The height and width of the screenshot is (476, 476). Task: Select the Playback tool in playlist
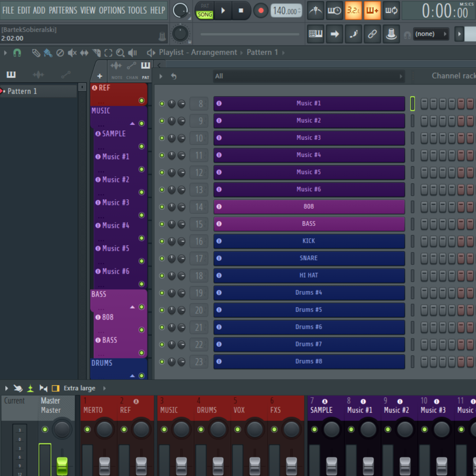132,53
